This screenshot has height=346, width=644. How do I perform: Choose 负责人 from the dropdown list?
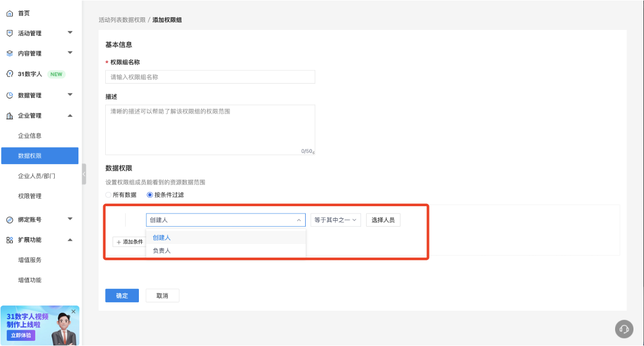(x=226, y=251)
